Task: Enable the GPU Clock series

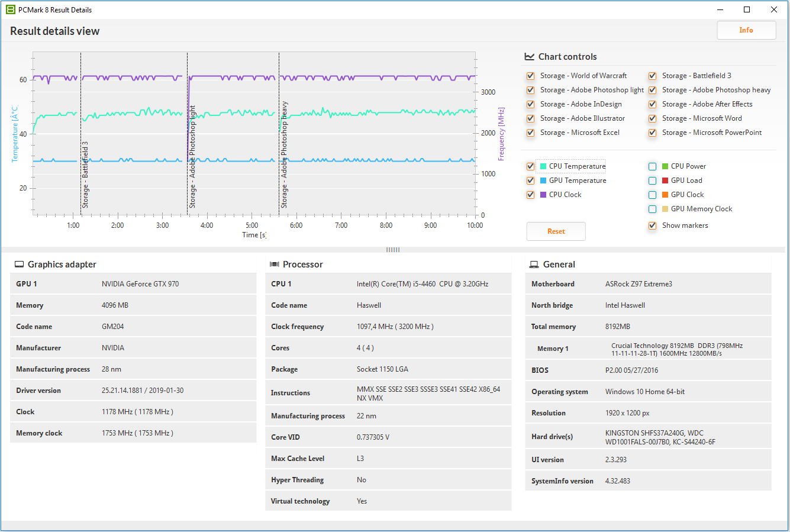Action: click(652, 195)
